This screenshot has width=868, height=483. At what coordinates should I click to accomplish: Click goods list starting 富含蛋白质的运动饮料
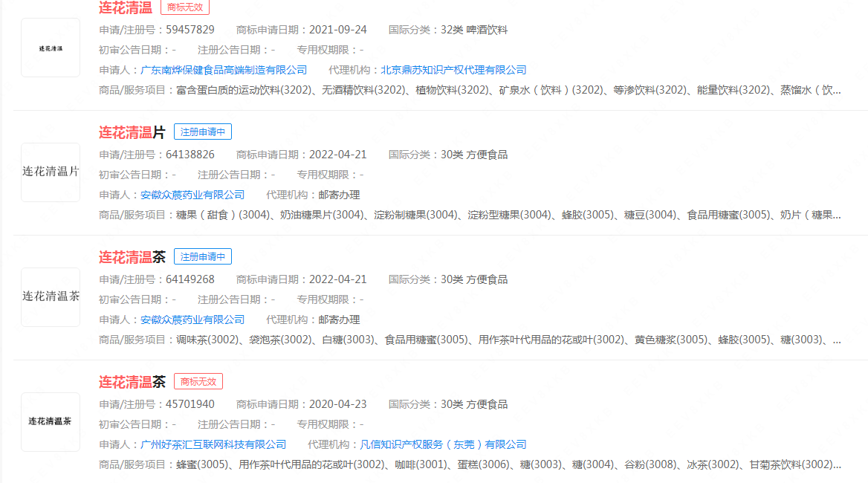click(x=508, y=90)
